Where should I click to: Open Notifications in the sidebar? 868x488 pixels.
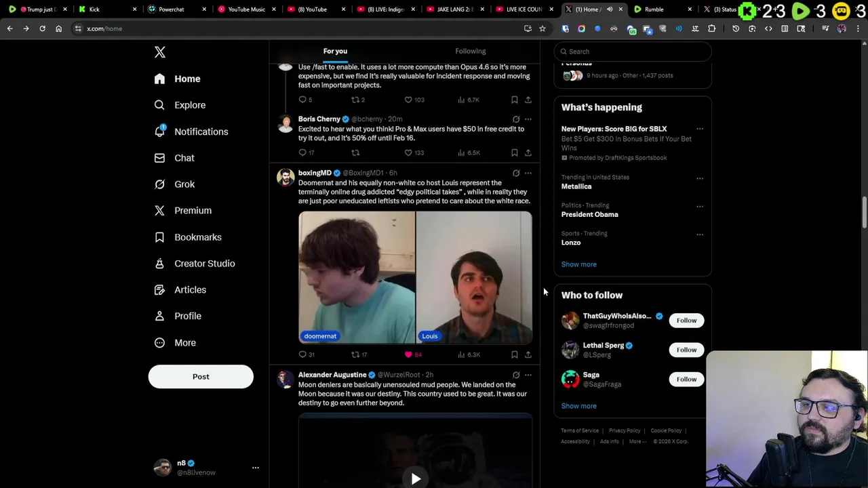click(x=191, y=131)
